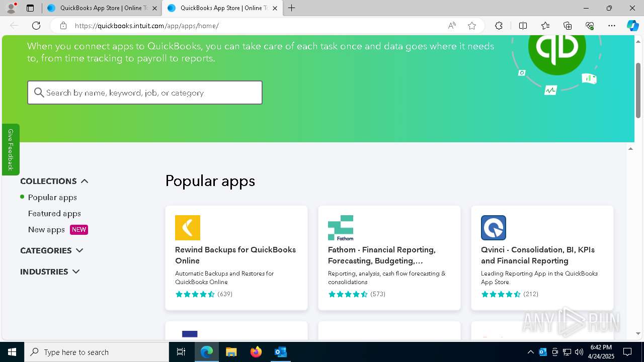Screen dimensions: 644x362
Task: Select the address bar URL
Action: point(147,26)
